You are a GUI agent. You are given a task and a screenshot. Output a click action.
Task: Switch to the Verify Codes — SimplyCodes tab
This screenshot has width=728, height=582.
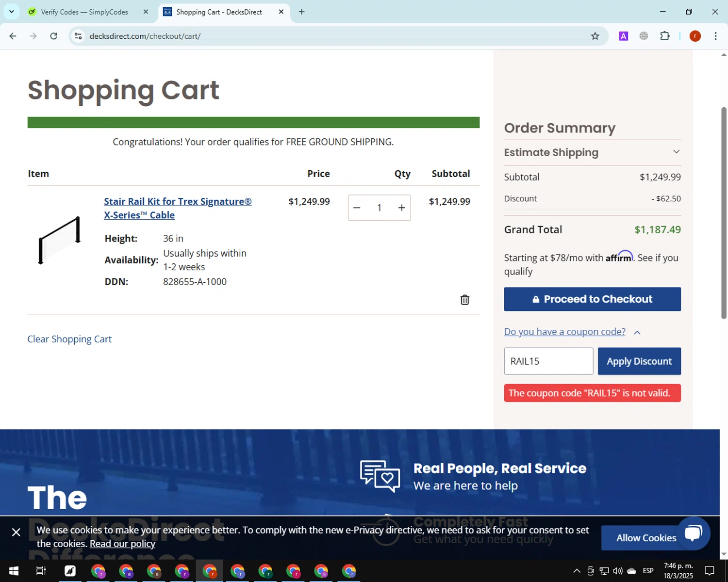click(x=85, y=12)
